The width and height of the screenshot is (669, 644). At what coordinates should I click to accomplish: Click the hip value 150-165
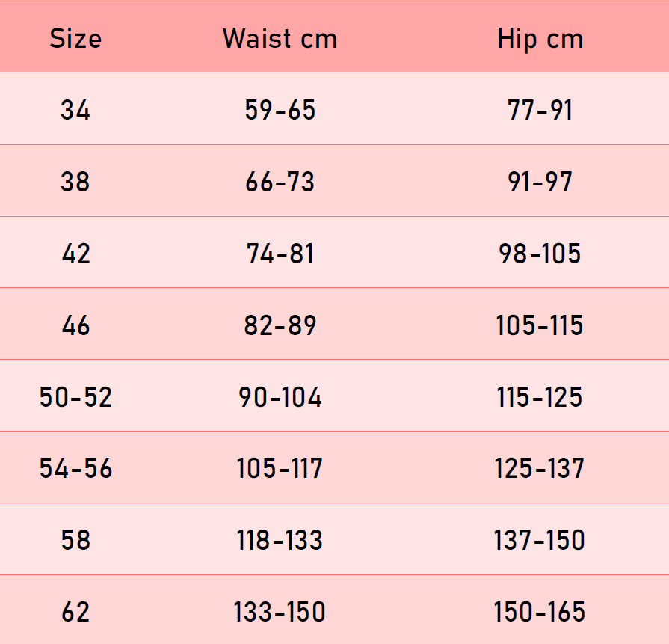pos(540,612)
